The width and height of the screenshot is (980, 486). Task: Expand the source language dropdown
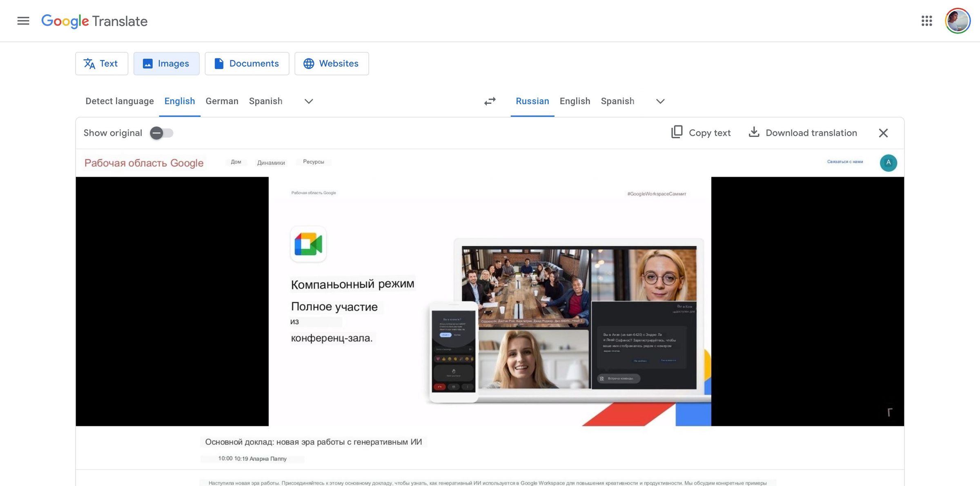[x=308, y=101]
